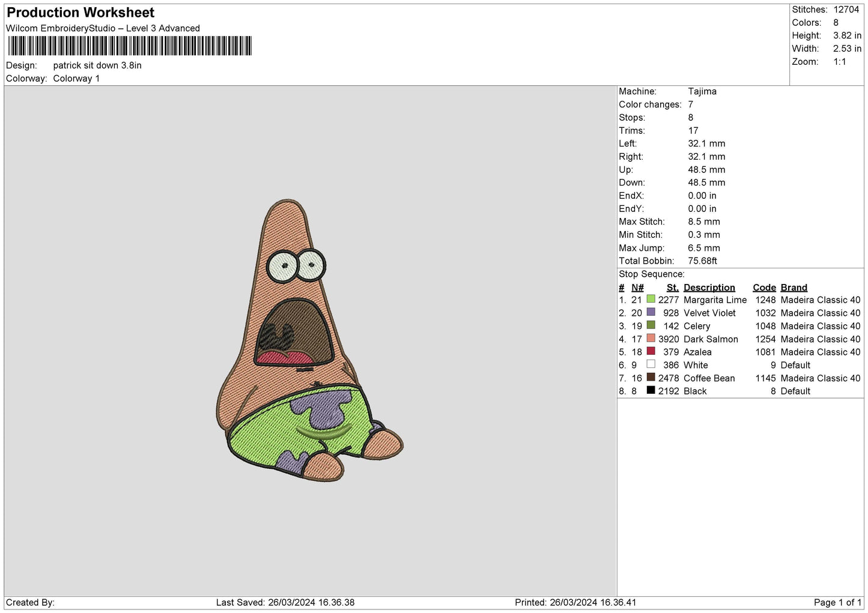Click 'Default' brand in the White row

pyautogui.click(x=795, y=365)
